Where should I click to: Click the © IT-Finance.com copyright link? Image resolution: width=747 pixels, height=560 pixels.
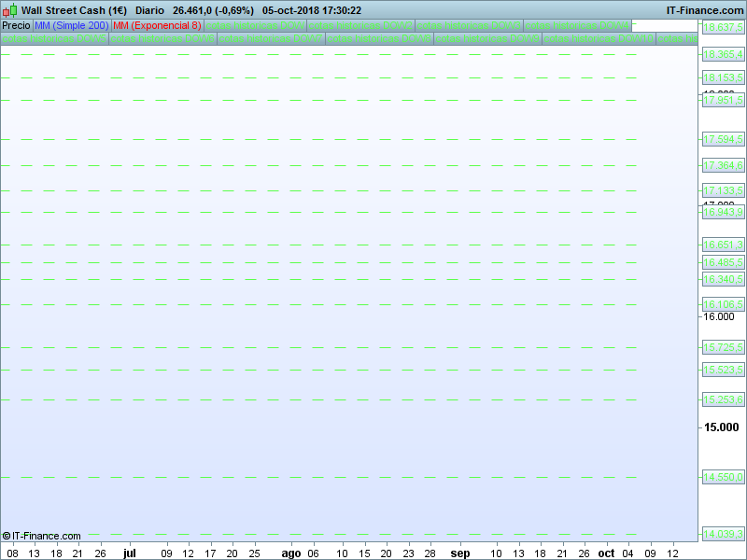42,536
